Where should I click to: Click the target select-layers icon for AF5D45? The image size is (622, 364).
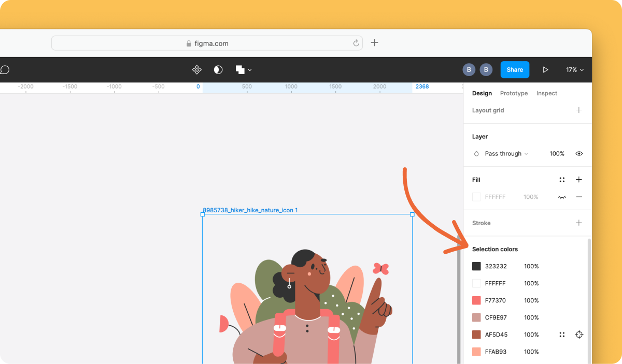579,334
